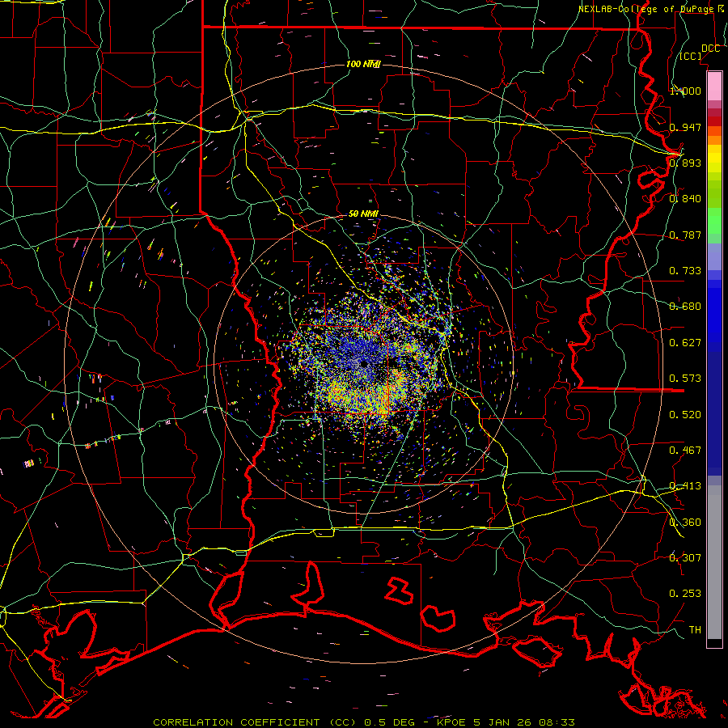This screenshot has height=728, width=728.
Task: Click the 0.307 scale value
Action: click(x=685, y=558)
